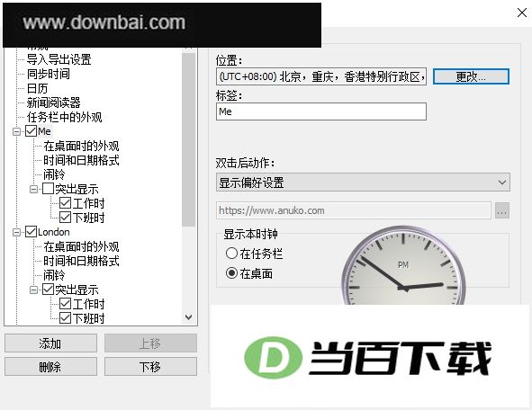This screenshot has height=410, width=532.
Task: Open the 日历 settings item
Action: coord(37,88)
